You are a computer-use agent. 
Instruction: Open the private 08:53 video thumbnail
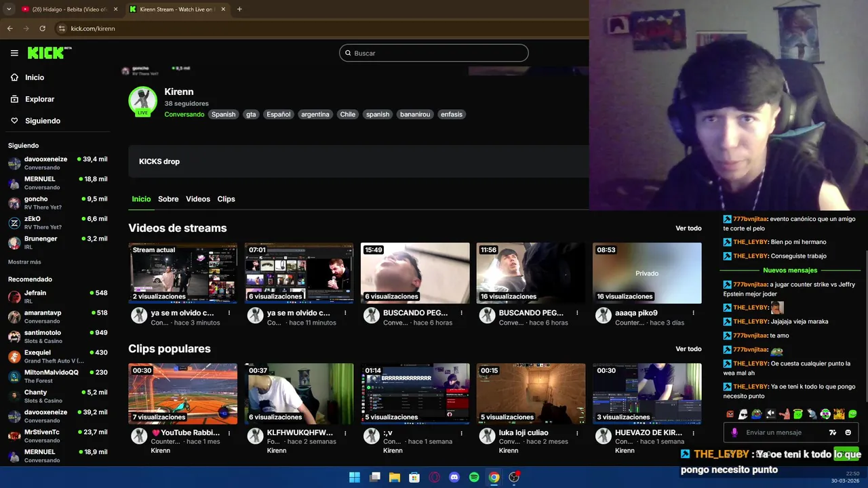647,273
